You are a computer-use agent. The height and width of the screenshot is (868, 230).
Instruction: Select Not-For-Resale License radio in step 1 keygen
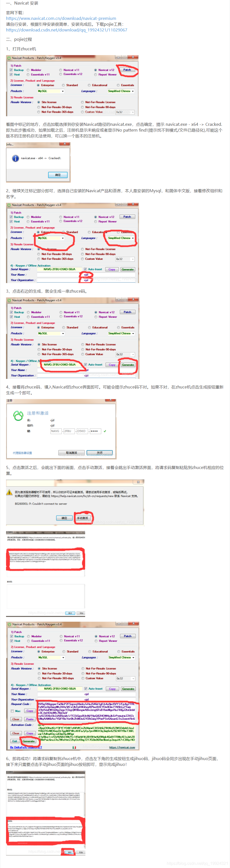coord(82,102)
